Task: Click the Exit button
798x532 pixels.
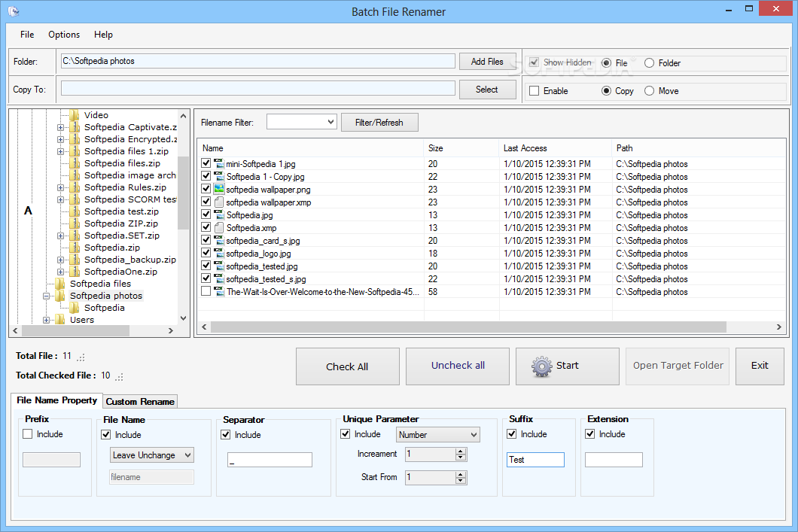Action: pos(760,366)
